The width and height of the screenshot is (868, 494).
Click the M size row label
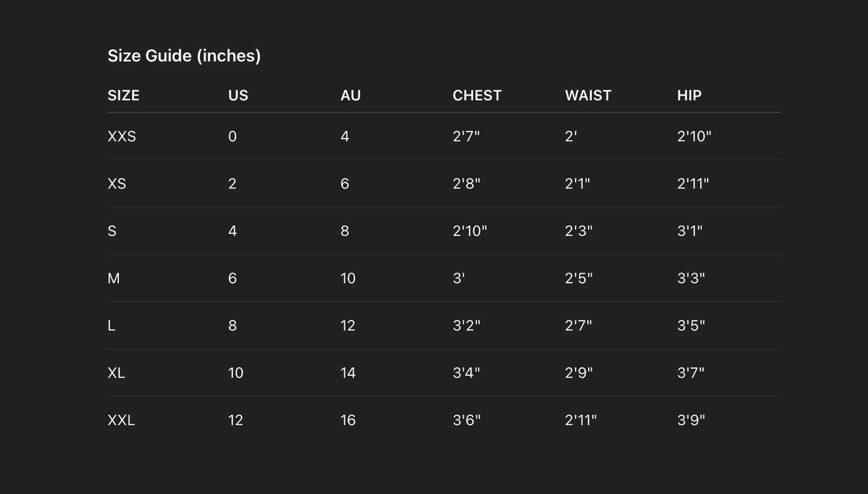coord(114,279)
